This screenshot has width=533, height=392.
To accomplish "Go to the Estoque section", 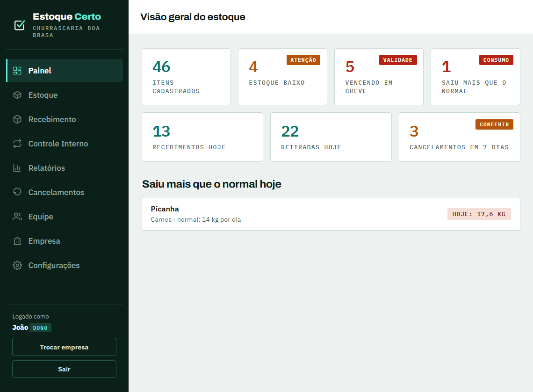I will [65, 95].
